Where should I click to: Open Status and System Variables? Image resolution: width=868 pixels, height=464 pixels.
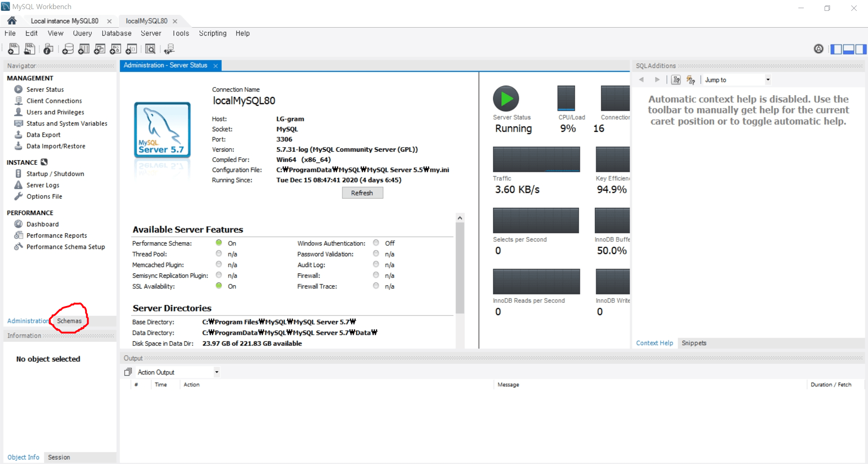pos(66,124)
